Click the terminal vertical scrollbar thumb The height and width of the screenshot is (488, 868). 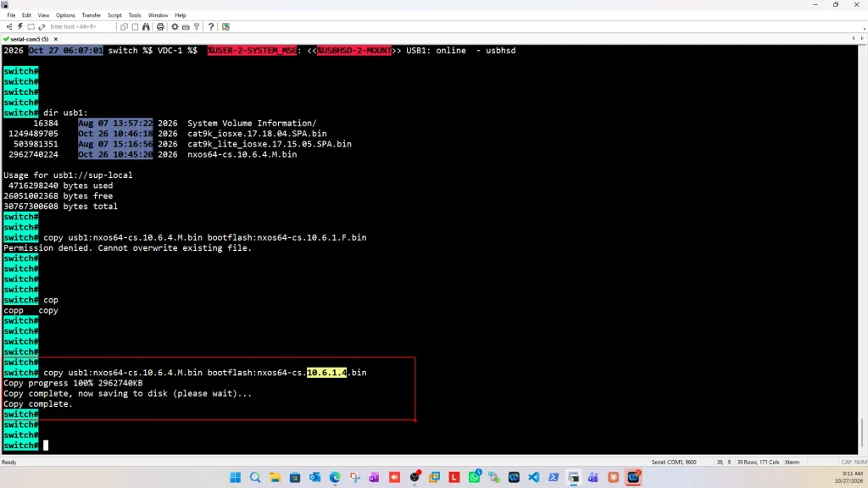(x=862, y=432)
